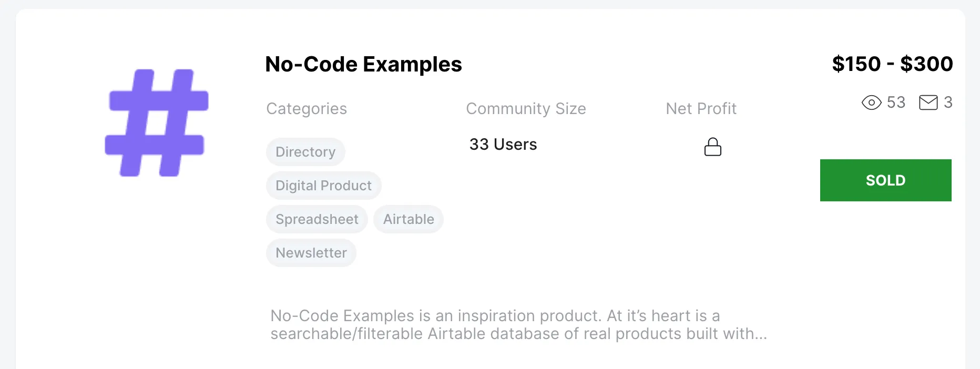
Task: Expand the truncated description via trailing ellipsis
Action: pos(760,334)
